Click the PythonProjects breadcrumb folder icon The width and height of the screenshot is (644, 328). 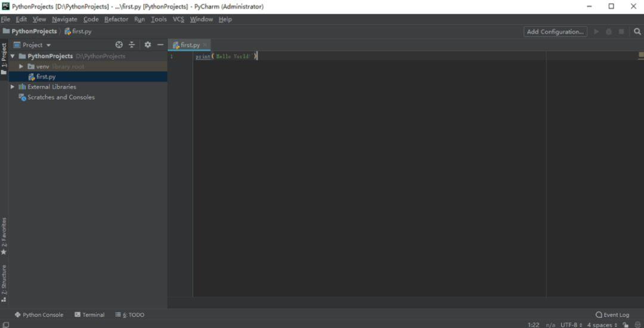pos(6,31)
